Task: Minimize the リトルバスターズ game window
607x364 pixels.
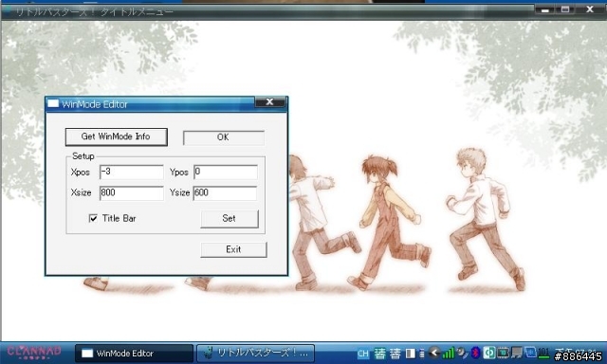Action: [545, 9]
